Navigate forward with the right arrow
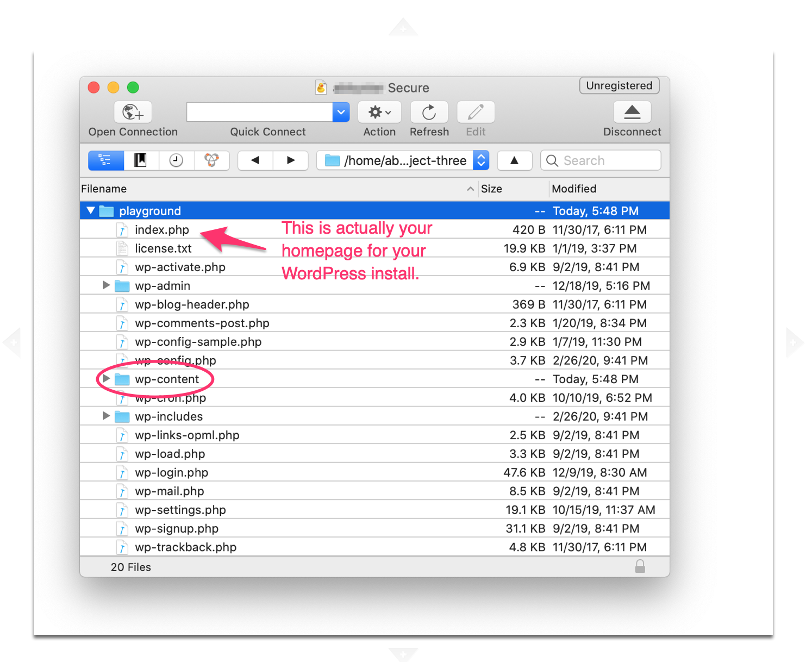Screen dimensions: 812x662 click(x=291, y=160)
